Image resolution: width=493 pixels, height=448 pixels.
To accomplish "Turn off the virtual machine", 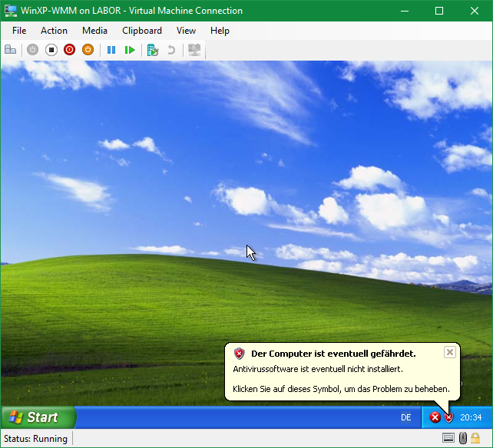I will [51, 50].
